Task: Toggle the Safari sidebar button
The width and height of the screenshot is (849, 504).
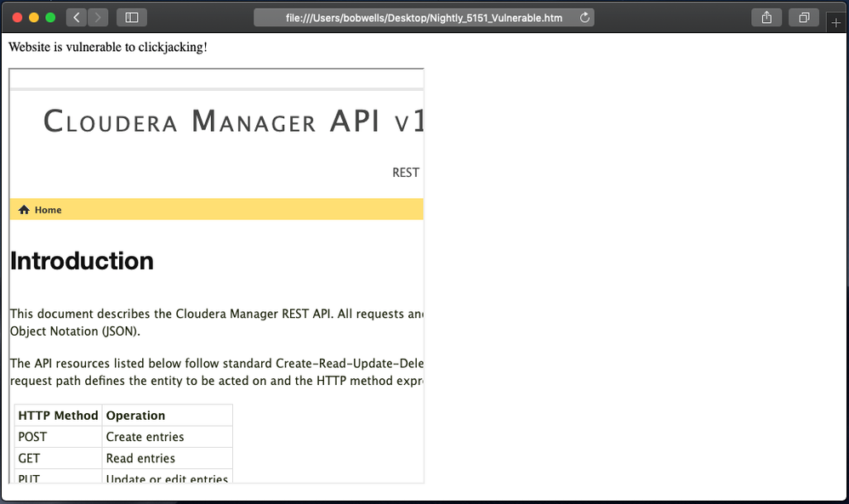Action: (132, 17)
